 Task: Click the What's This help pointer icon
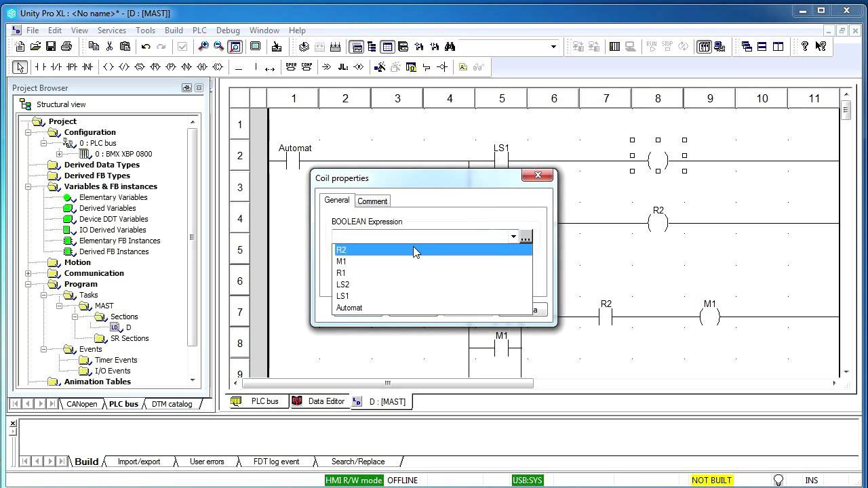coord(821,46)
